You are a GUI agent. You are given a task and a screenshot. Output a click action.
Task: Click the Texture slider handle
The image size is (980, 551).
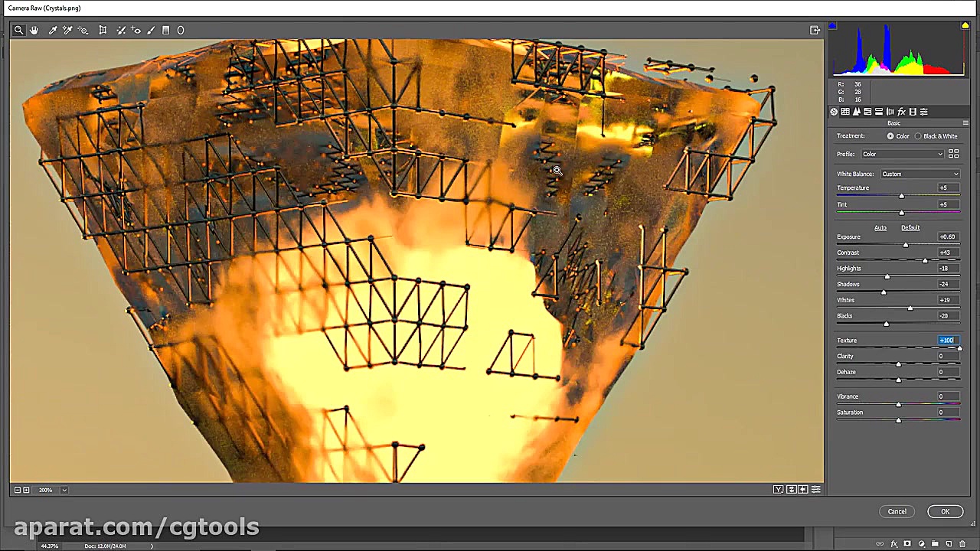(x=959, y=349)
